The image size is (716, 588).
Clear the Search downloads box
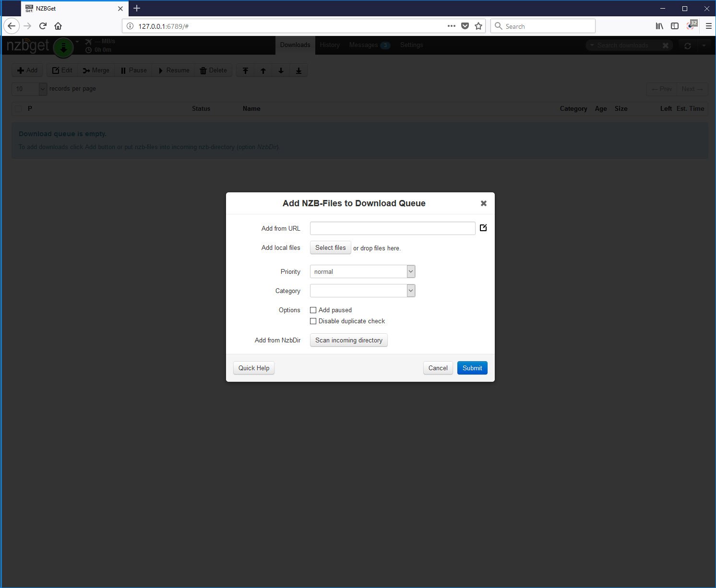point(666,46)
